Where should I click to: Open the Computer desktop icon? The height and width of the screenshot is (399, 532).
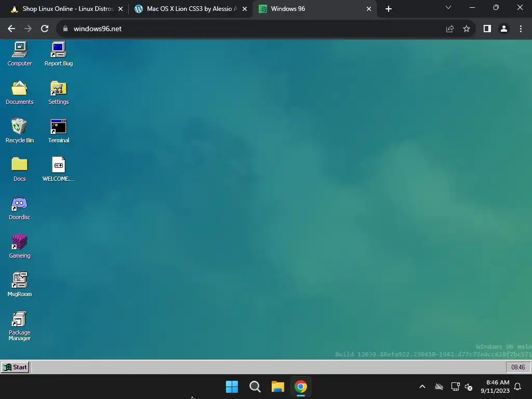(x=19, y=54)
